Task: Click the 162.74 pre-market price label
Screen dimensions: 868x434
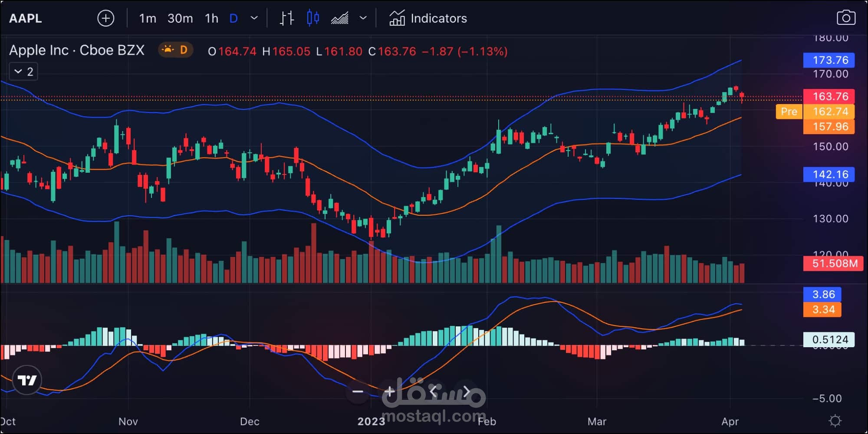Action: point(829,112)
